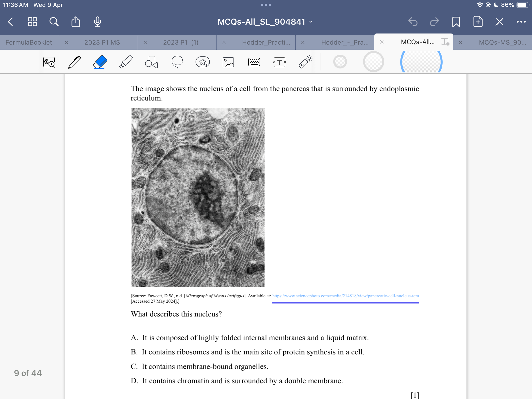Toggle split view on MCQs-All tab
Screen dimensions: 532x399
coord(445,42)
